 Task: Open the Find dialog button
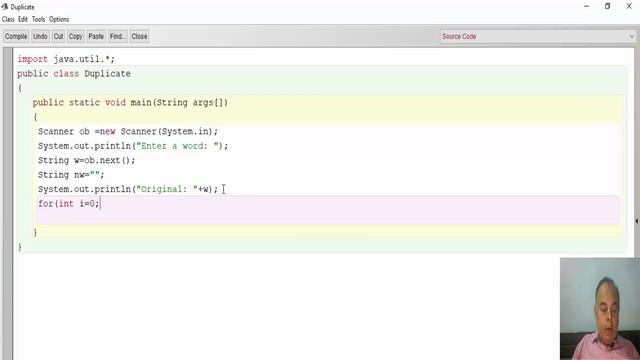(x=118, y=36)
